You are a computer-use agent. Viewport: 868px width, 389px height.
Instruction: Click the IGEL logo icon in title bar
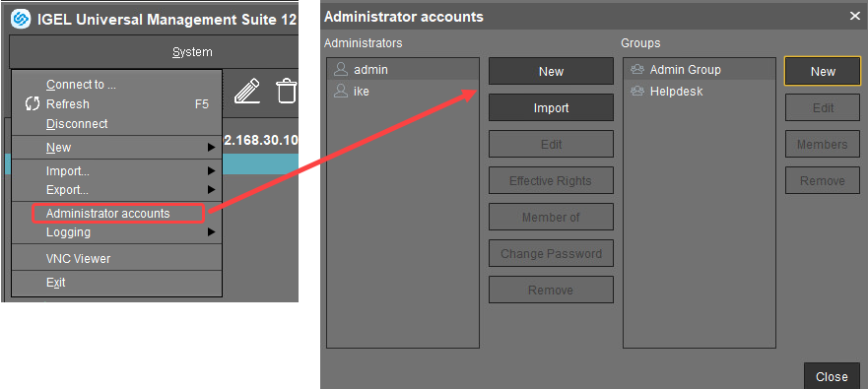click(21, 20)
